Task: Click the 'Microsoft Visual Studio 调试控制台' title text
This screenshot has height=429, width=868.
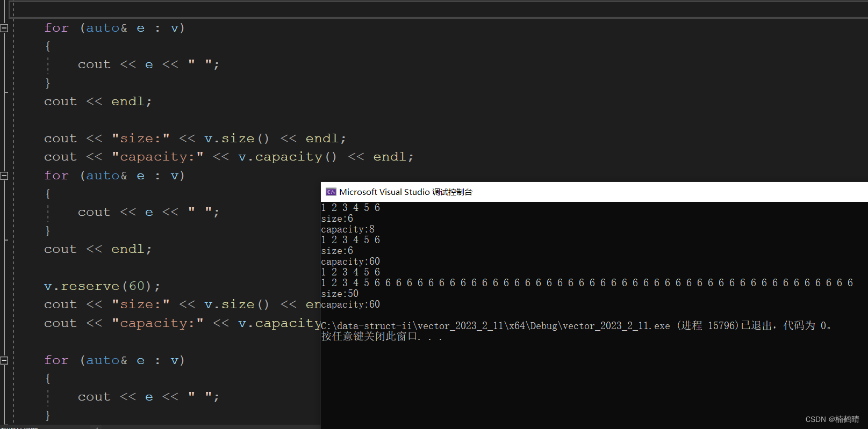Action: click(x=406, y=192)
